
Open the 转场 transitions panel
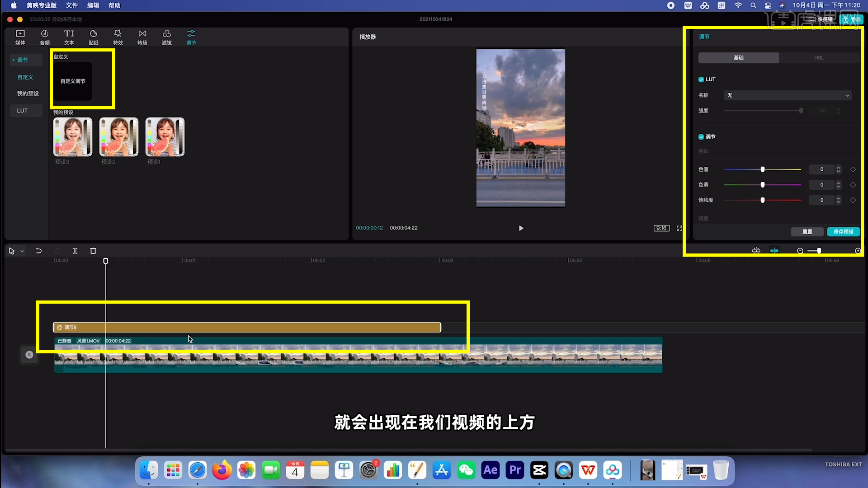[x=142, y=37]
